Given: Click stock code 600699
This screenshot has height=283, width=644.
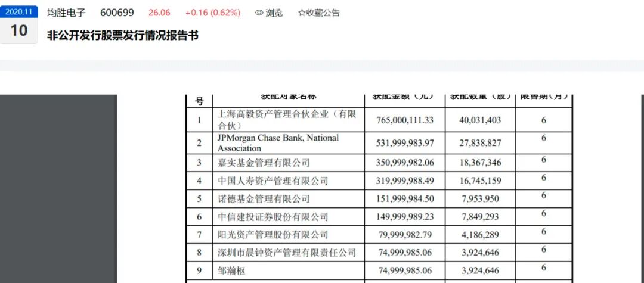Looking at the screenshot, I should click(x=117, y=13).
